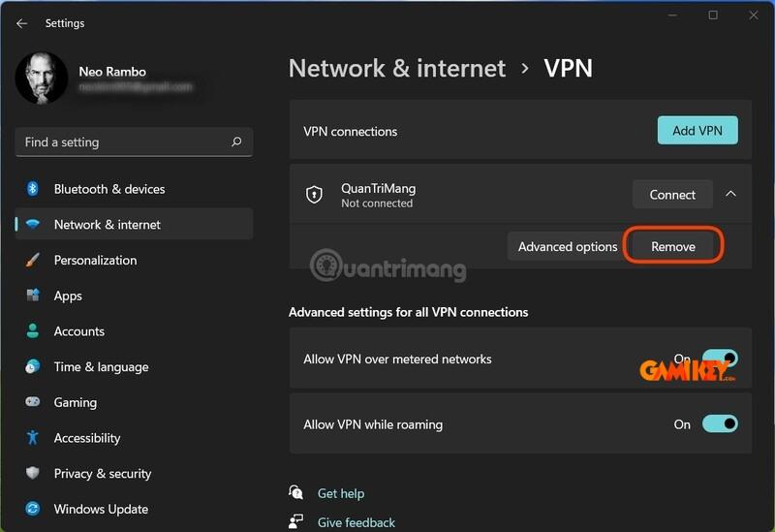Select Network & internet Wi-Fi icon

(x=33, y=225)
